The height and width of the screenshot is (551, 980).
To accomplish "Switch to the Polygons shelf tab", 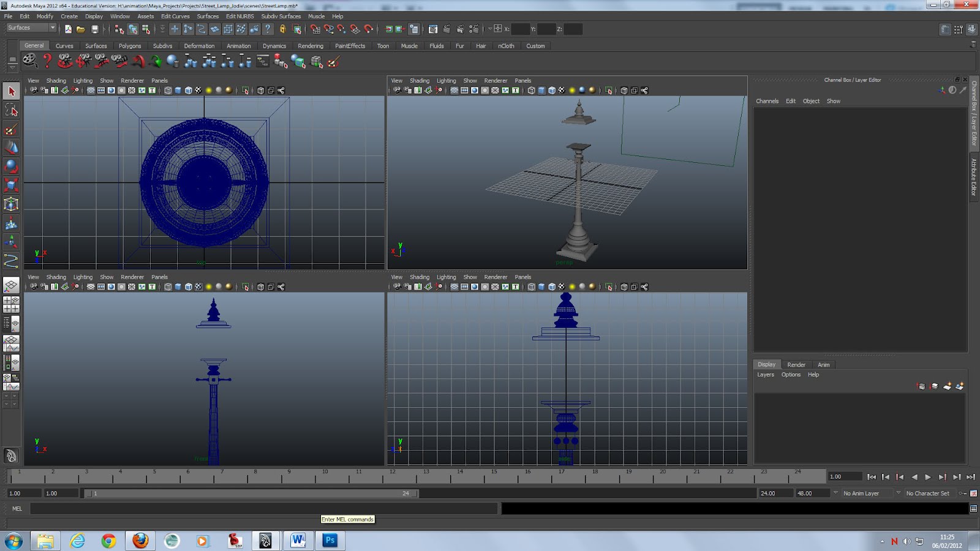I will pyautogui.click(x=130, y=45).
